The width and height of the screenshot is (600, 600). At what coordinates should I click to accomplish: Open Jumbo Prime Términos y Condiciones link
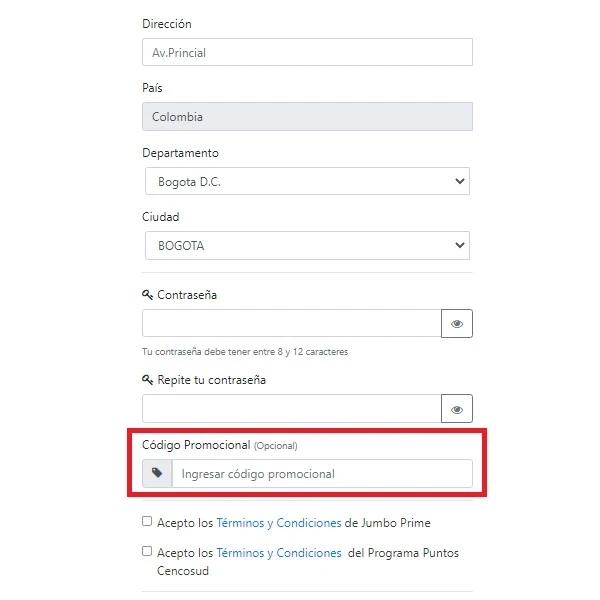(x=278, y=523)
